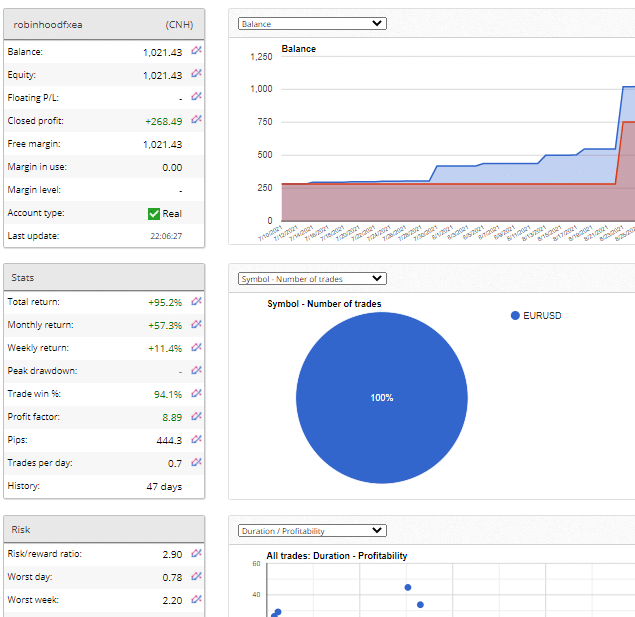Click the chart icon next to Total return
635x617 pixels.
197,301
